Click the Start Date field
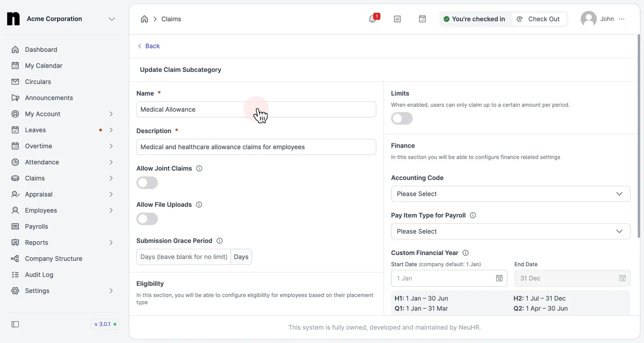Viewport: 644px width, 343px height. pos(449,278)
